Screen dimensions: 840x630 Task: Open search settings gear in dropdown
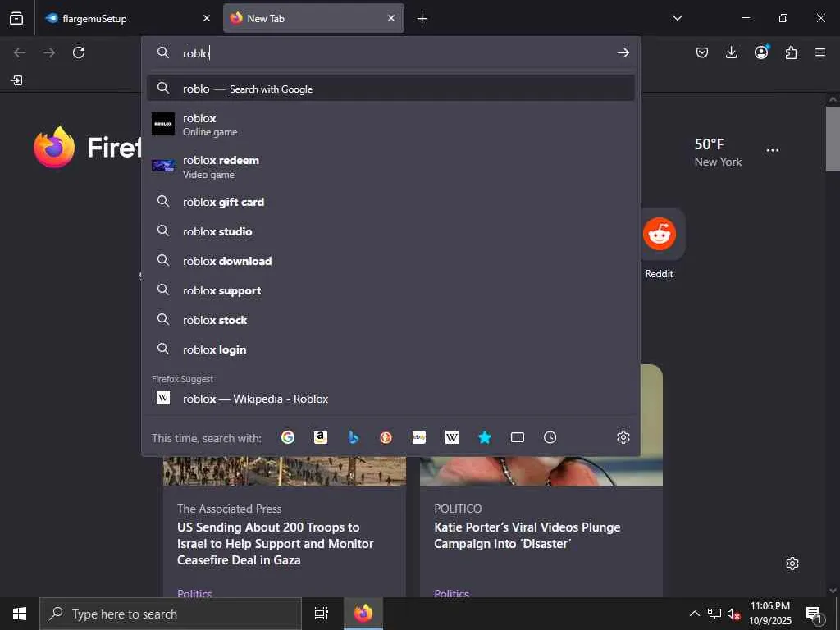pyautogui.click(x=623, y=437)
